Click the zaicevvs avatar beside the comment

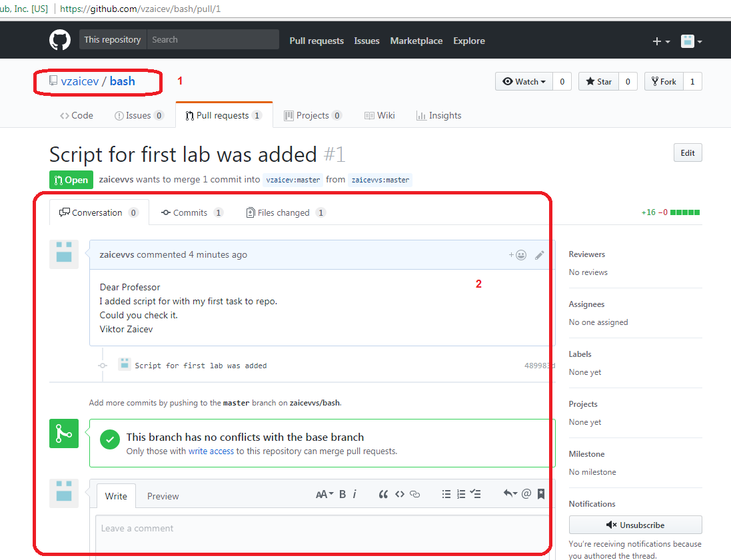(64, 254)
